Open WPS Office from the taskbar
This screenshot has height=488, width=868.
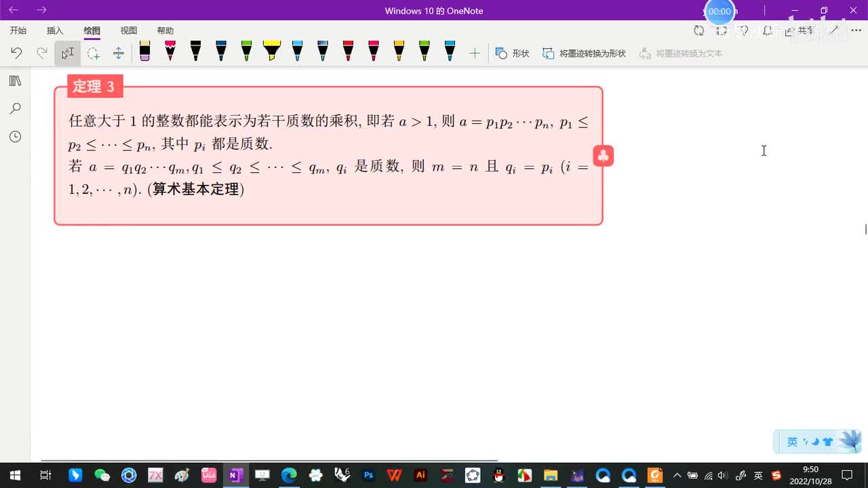395,476
